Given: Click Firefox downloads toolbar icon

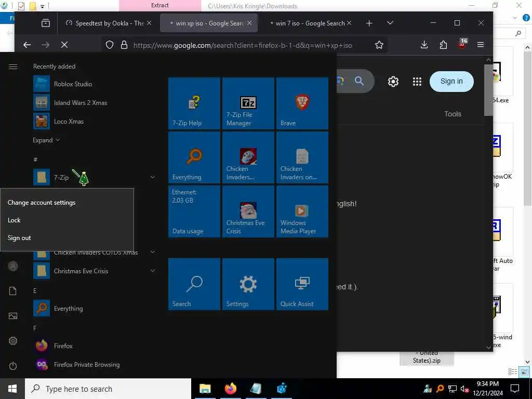Looking at the screenshot, I should pyautogui.click(x=424, y=45).
